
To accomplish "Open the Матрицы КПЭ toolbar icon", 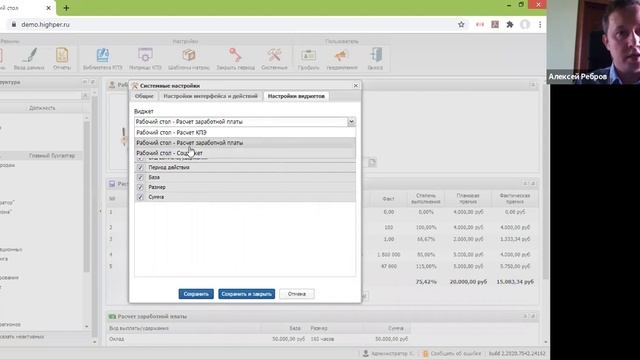I will click(x=145, y=56).
